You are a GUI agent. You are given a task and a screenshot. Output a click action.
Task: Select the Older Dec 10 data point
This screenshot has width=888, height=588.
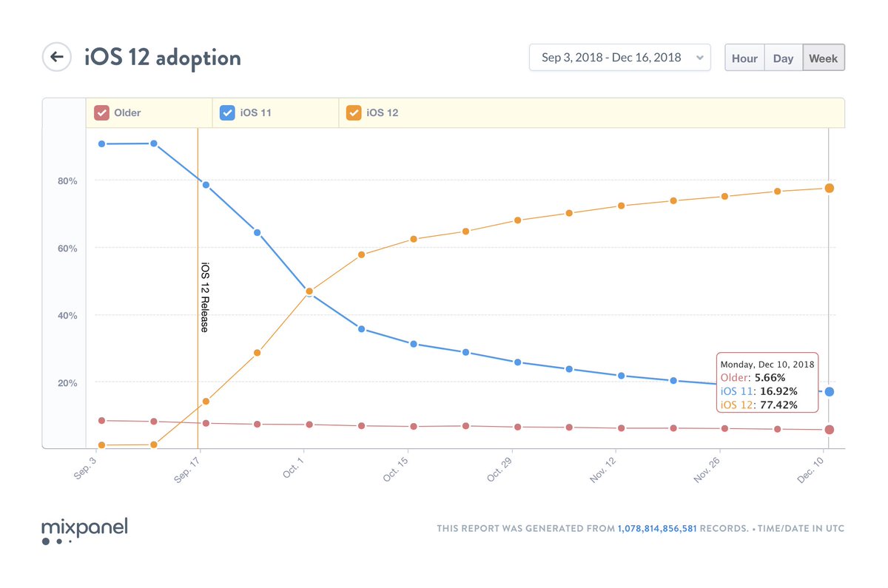click(830, 430)
